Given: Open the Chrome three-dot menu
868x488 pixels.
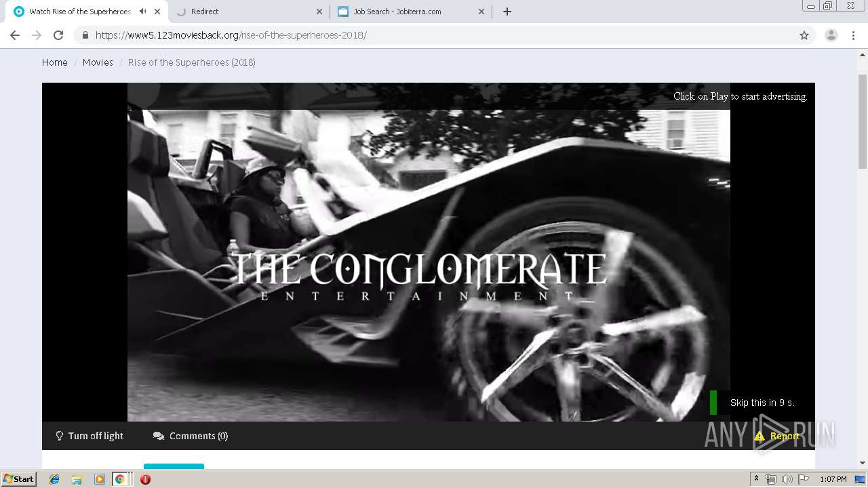Looking at the screenshot, I should click(853, 35).
